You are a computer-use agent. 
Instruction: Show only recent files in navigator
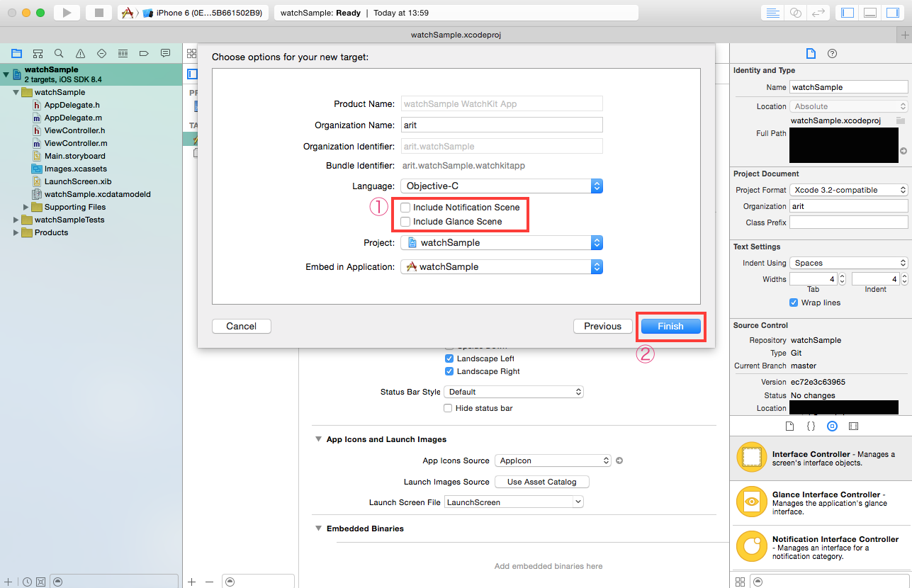[x=27, y=582]
